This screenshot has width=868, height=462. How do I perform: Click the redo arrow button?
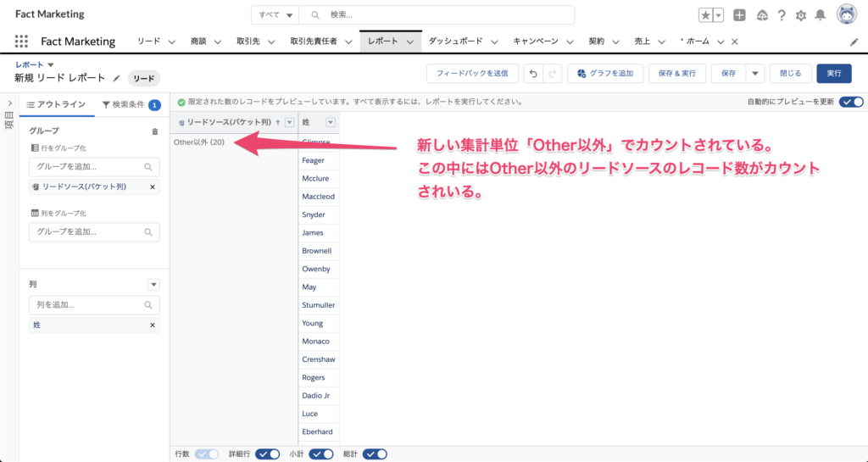(553, 74)
